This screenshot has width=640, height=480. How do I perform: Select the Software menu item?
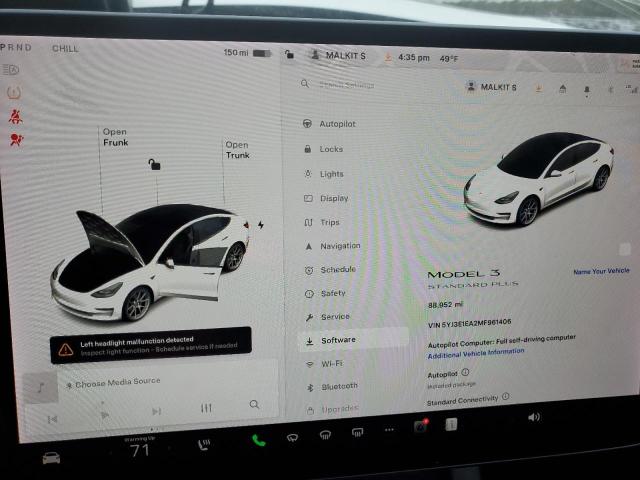(353, 340)
